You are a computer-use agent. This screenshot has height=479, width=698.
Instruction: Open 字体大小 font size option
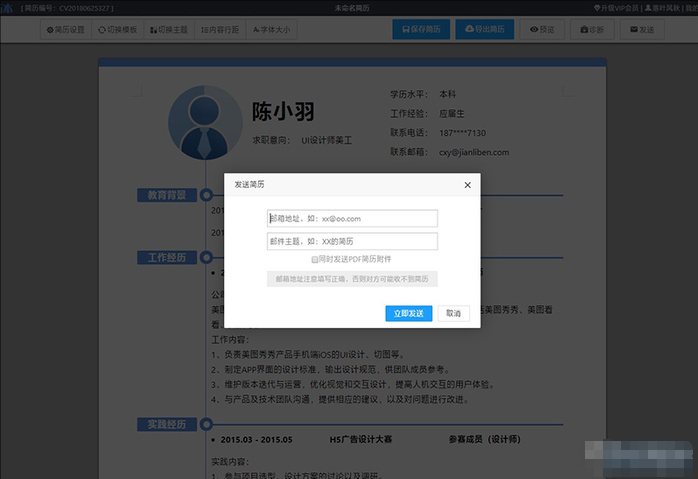[272, 30]
